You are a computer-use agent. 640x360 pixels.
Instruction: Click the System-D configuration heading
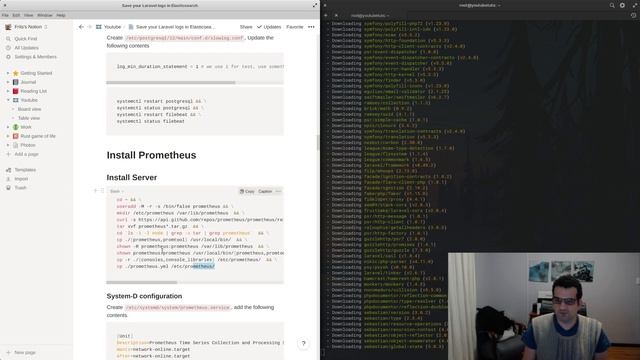click(144, 296)
